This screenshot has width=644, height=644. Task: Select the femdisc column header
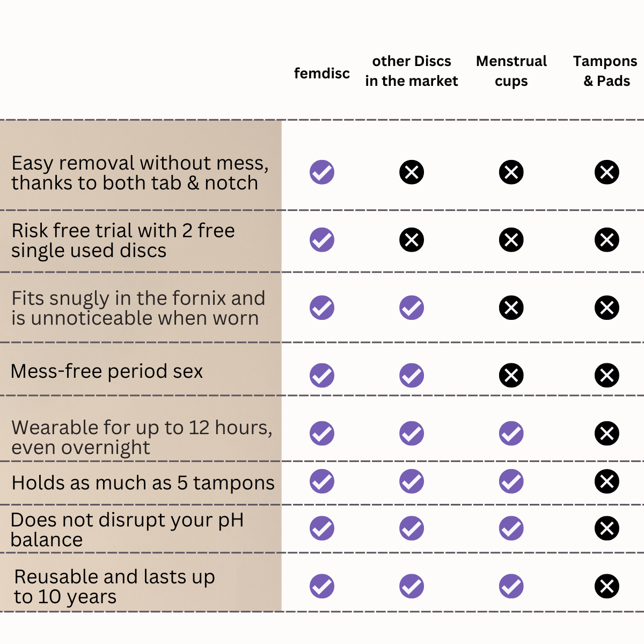pos(322,73)
